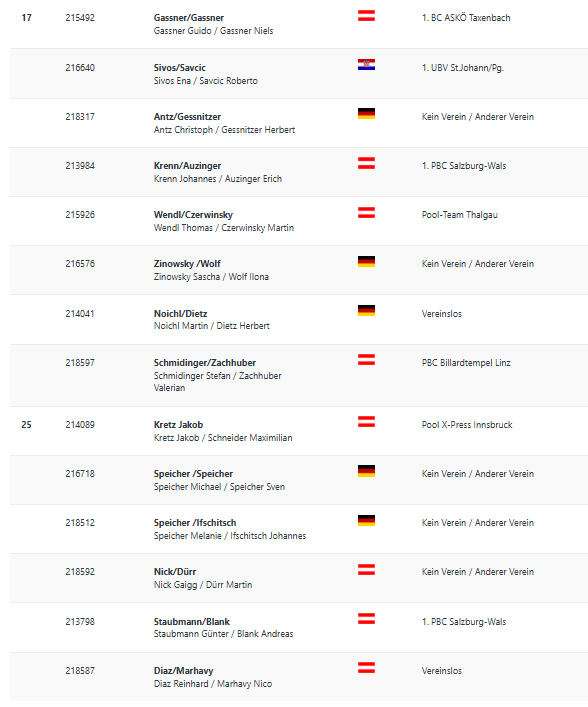Click the Pool X-Press Innsbruck club
This screenshot has height=707, width=588.
[x=467, y=425]
